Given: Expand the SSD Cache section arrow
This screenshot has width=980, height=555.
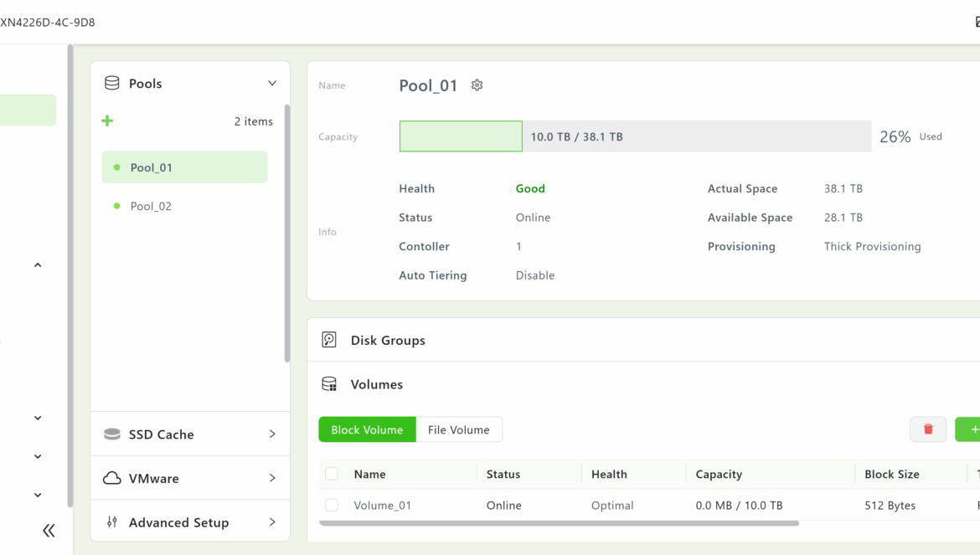Looking at the screenshot, I should tap(272, 434).
